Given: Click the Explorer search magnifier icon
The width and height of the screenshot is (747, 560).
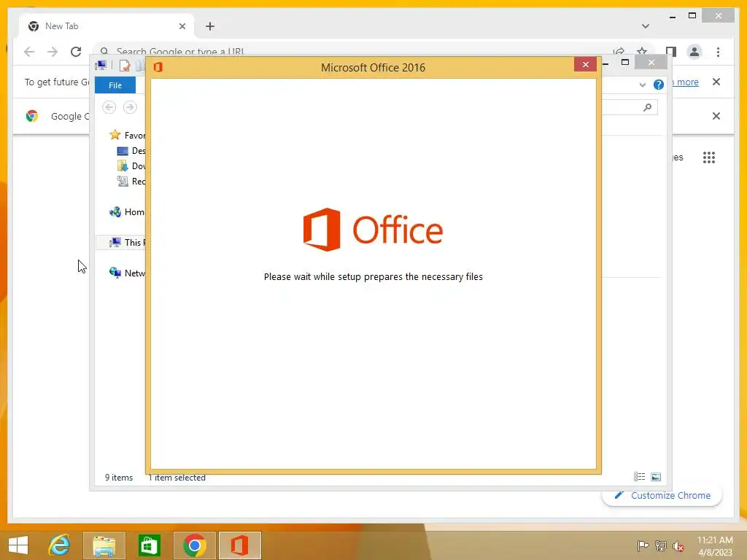Looking at the screenshot, I should pyautogui.click(x=647, y=108).
